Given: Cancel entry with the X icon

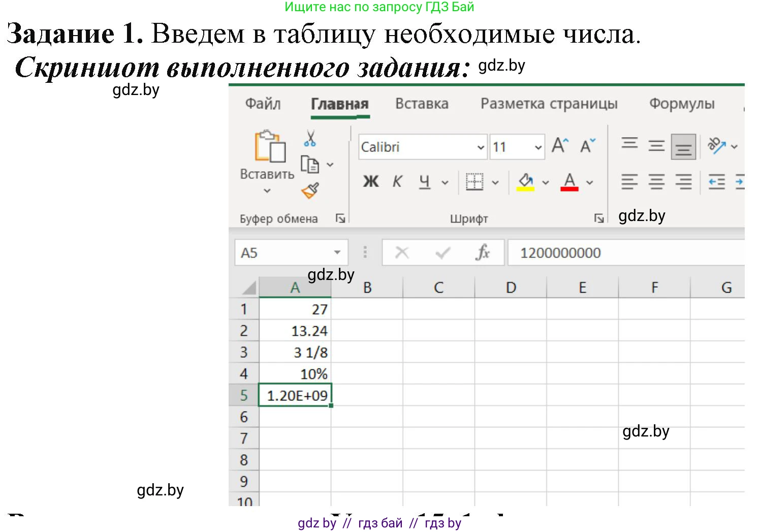Looking at the screenshot, I should point(402,252).
